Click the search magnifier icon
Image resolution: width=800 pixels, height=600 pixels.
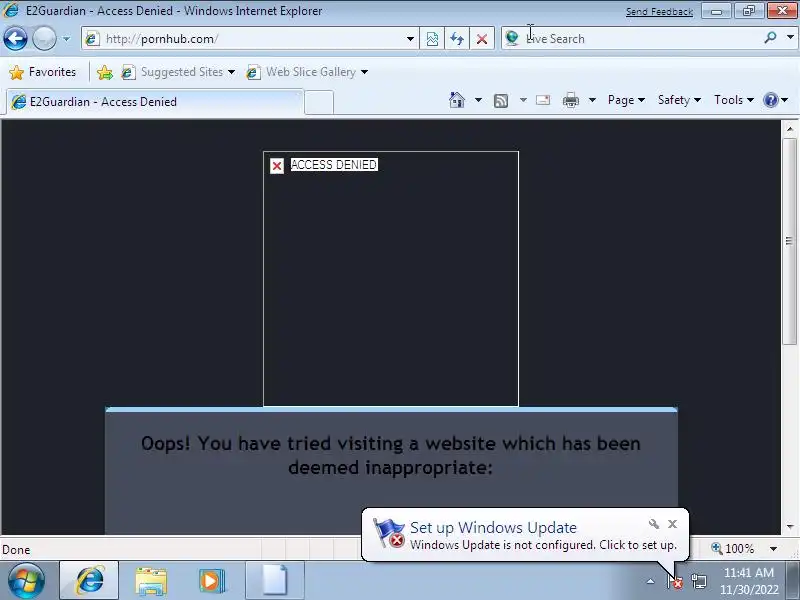pos(770,38)
